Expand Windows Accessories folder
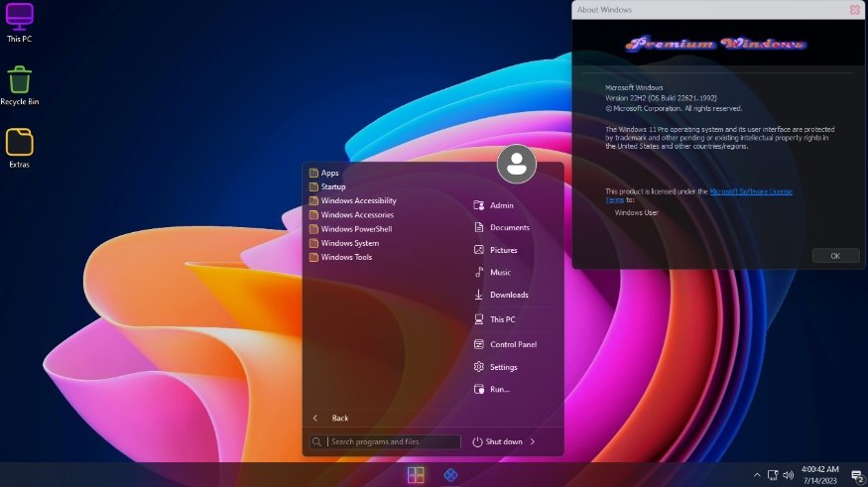Image resolution: width=868 pixels, height=487 pixels. click(x=351, y=214)
